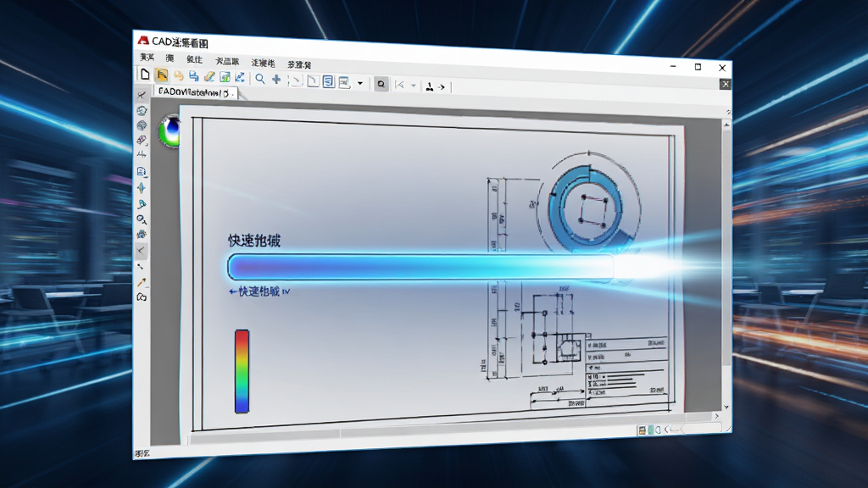Screen dimensions: 868x488
Task: Click the blue save disk icon
Action: coord(193,75)
